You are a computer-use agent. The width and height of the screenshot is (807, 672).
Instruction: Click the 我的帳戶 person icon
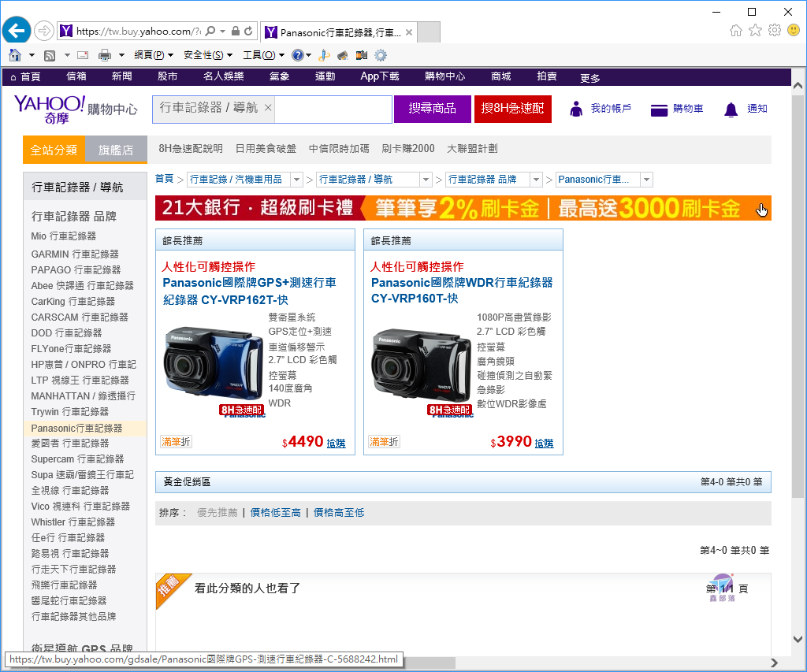(576, 109)
